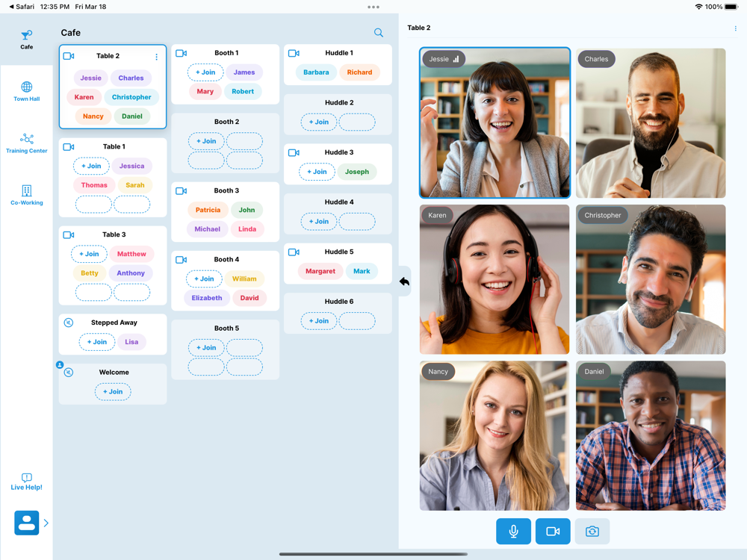747x560 pixels.
Task: Click the Huddle 3 video camera icon
Action: pyautogui.click(x=294, y=153)
